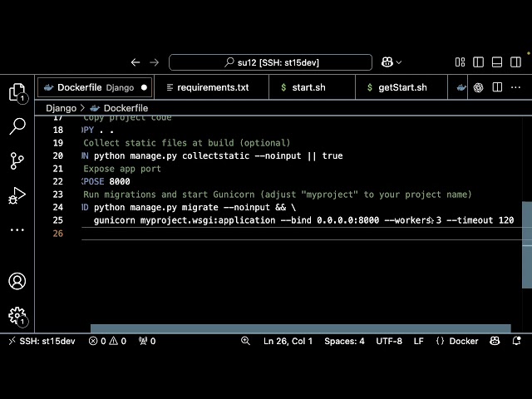Click 'myproject.wsgi:application' on line 25
Viewport: 532px width, 399px height.
[208, 220]
